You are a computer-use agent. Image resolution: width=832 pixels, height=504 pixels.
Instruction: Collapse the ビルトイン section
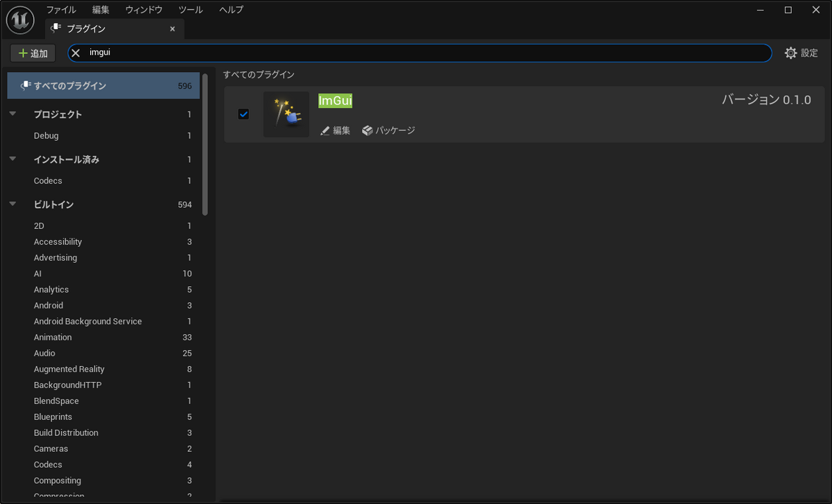pyautogui.click(x=12, y=204)
